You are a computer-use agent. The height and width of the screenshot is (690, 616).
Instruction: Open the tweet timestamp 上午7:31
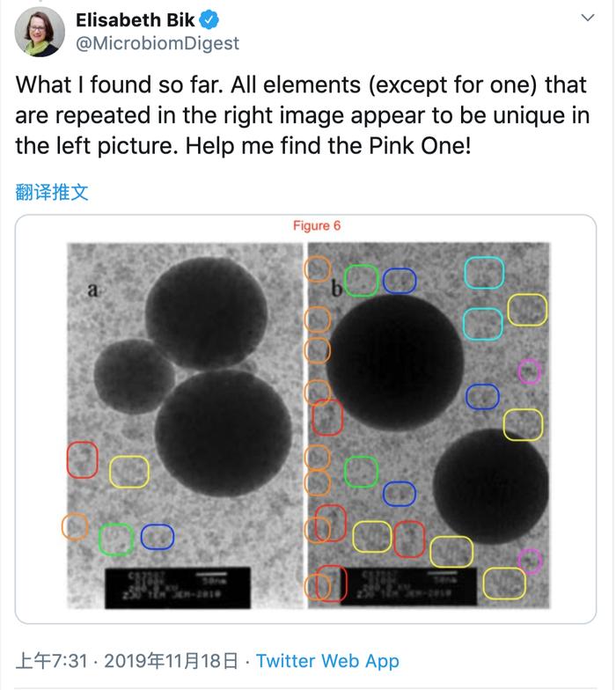(x=51, y=661)
